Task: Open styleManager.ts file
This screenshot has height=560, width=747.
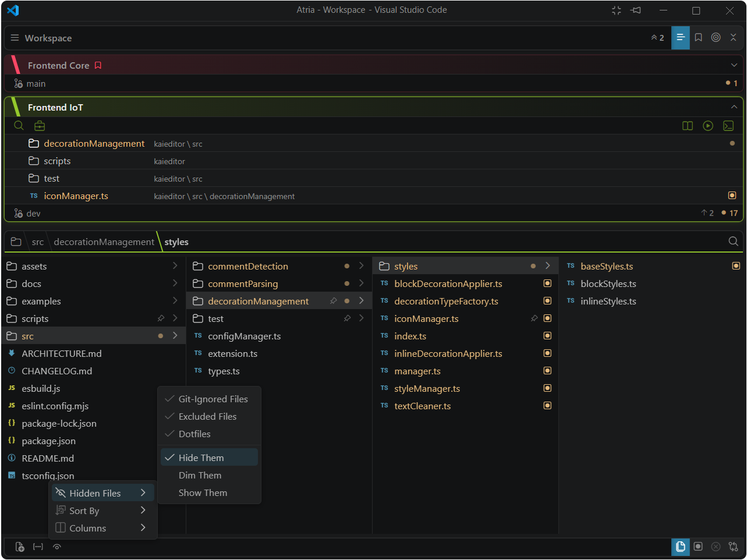Action: [427, 389]
